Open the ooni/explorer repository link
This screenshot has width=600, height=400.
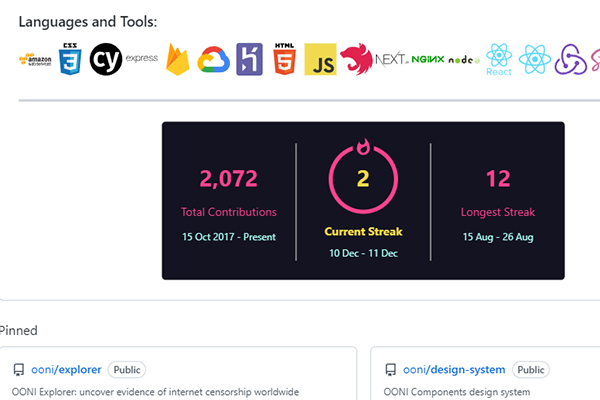67,369
